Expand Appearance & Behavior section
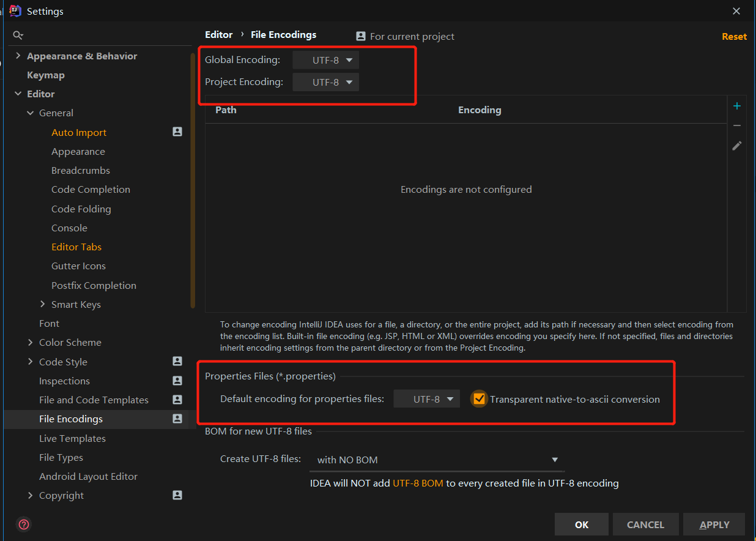The image size is (756, 541). point(18,56)
